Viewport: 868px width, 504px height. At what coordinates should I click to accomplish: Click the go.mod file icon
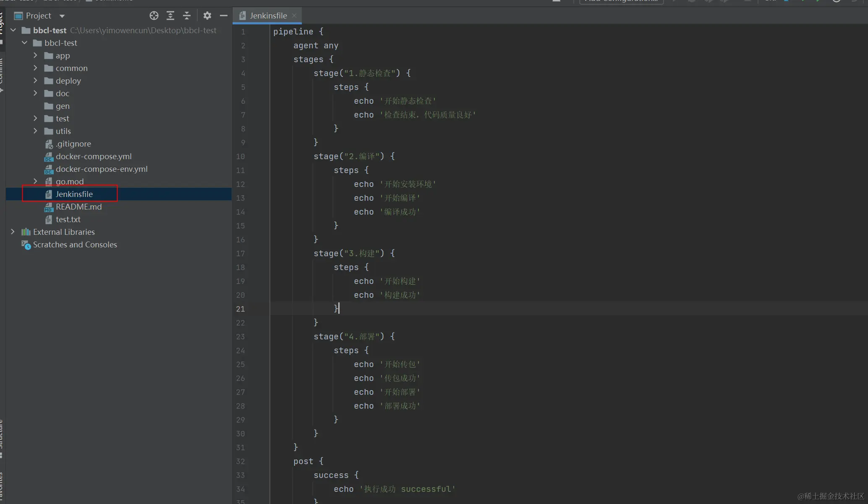click(x=49, y=181)
